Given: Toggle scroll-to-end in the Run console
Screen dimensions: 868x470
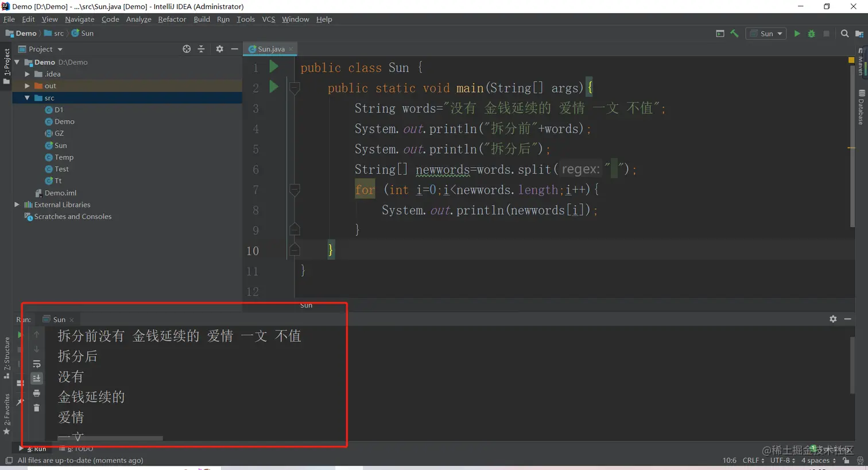Looking at the screenshot, I should coord(37,378).
